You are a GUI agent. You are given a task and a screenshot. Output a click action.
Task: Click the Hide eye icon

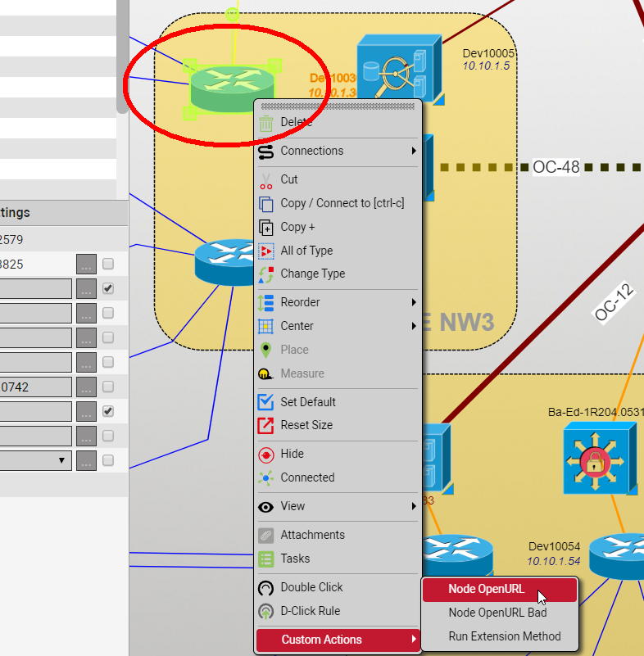[x=265, y=455]
